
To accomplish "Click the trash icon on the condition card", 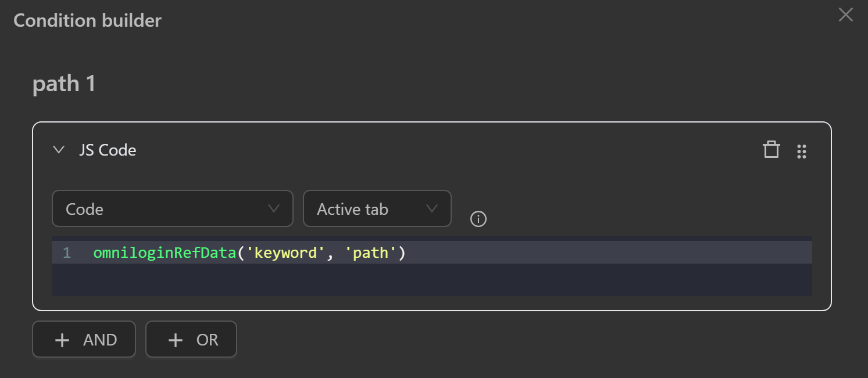I will tap(771, 149).
